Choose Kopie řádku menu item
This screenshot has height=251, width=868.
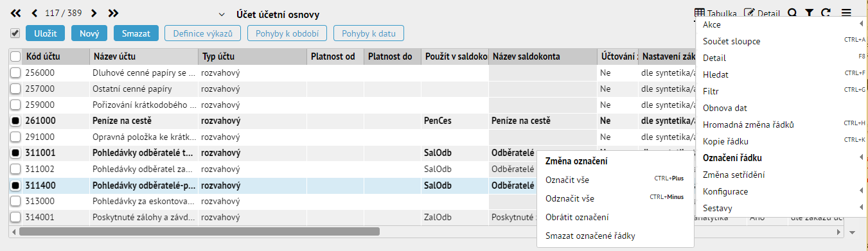781,141
